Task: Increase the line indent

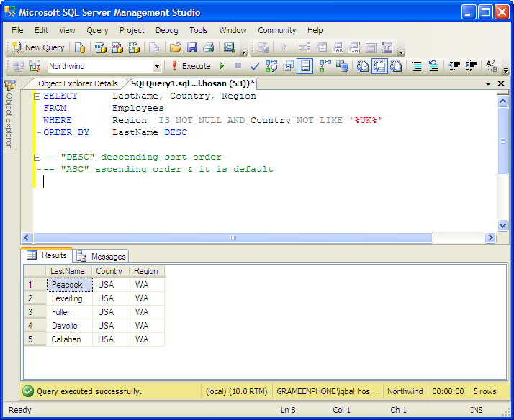Action: click(x=471, y=66)
